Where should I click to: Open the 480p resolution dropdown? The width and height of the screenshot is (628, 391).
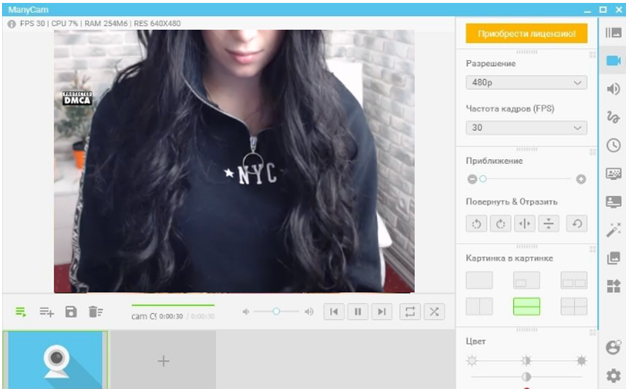[x=526, y=83]
